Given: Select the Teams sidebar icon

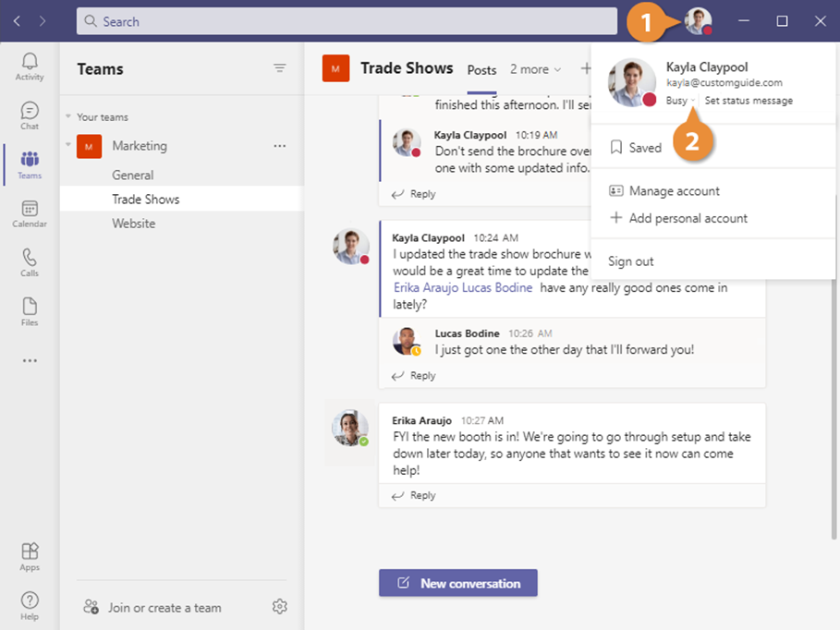Looking at the screenshot, I should coord(30,165).
